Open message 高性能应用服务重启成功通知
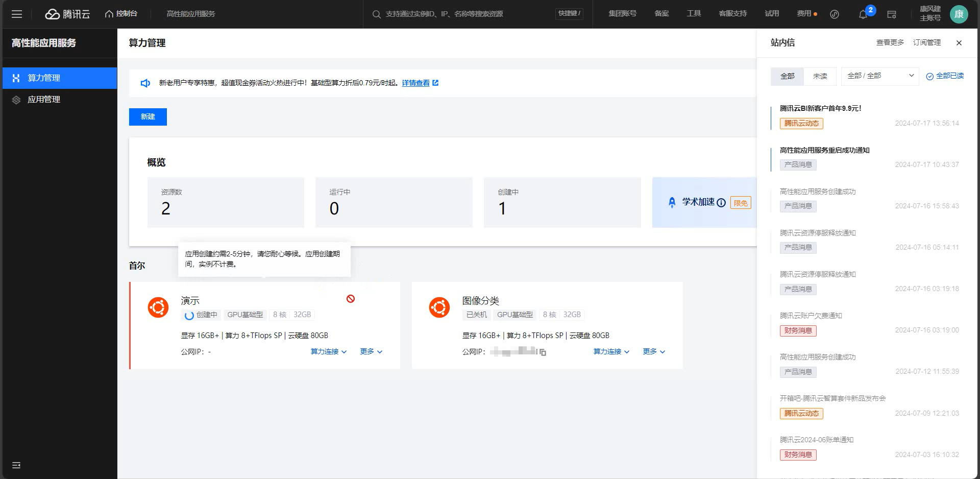 coord(824,150)
